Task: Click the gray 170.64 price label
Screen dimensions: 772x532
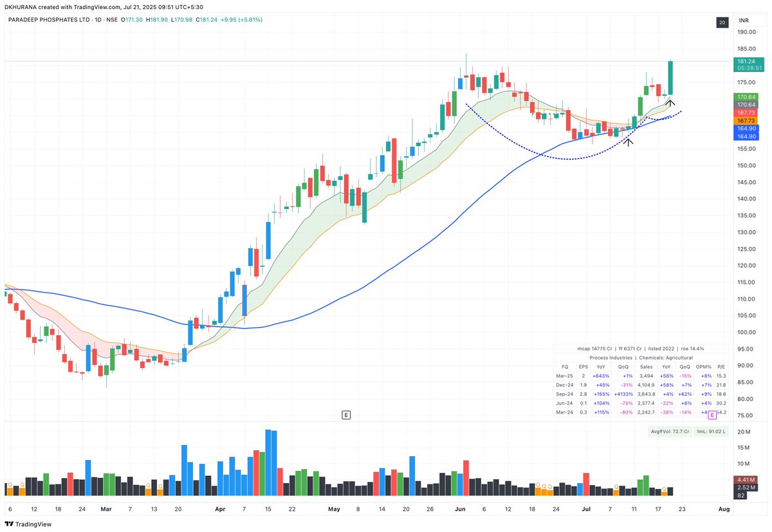Action: (746, 105)
